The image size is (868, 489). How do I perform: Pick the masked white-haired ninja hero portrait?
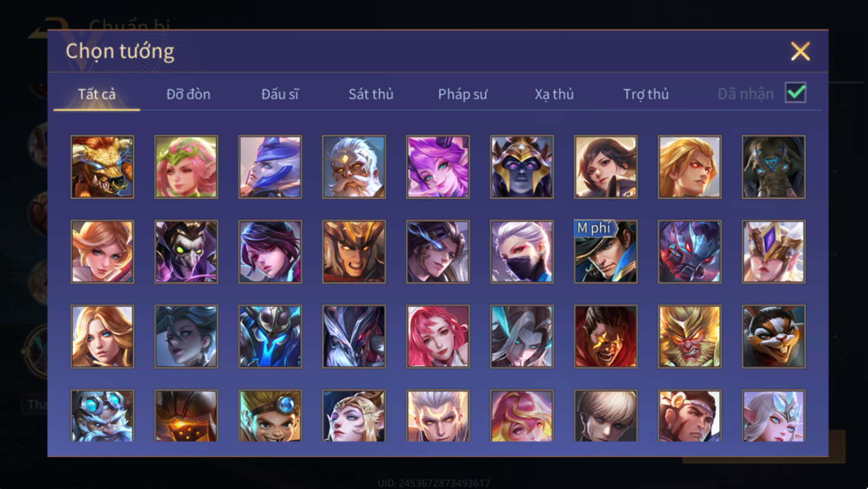click(x=522, y=252)
